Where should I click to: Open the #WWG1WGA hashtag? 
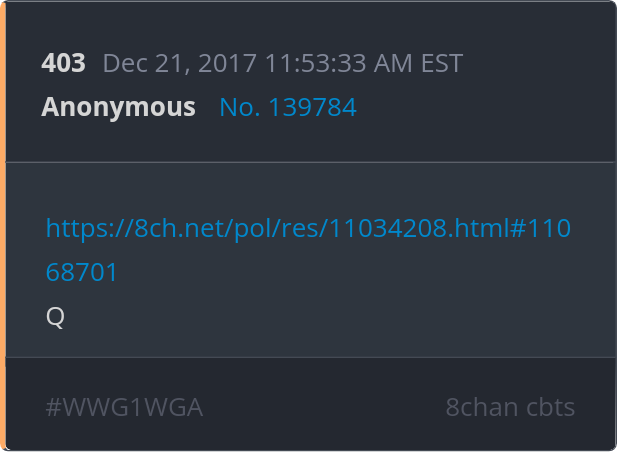point(124,407)
